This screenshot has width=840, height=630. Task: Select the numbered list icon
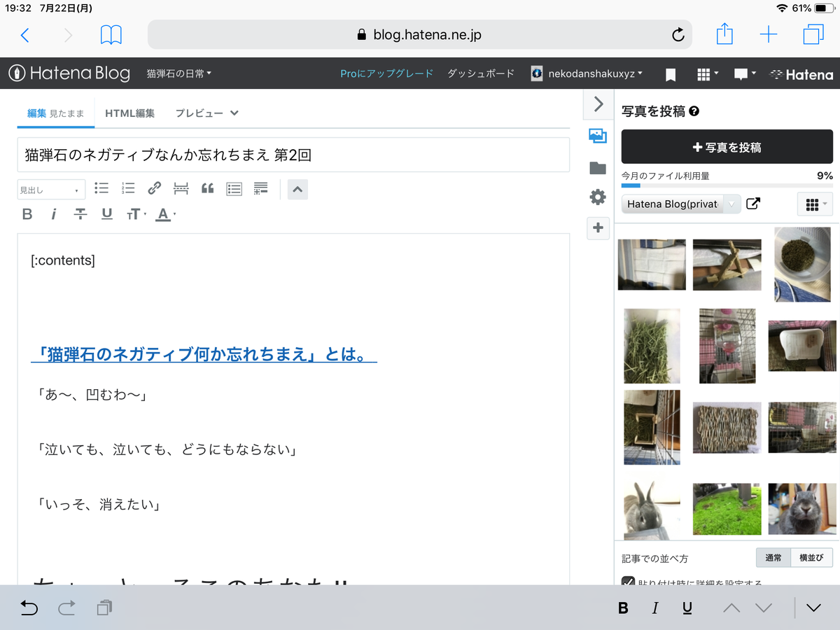pyautogui.click(x=127, y=188)
